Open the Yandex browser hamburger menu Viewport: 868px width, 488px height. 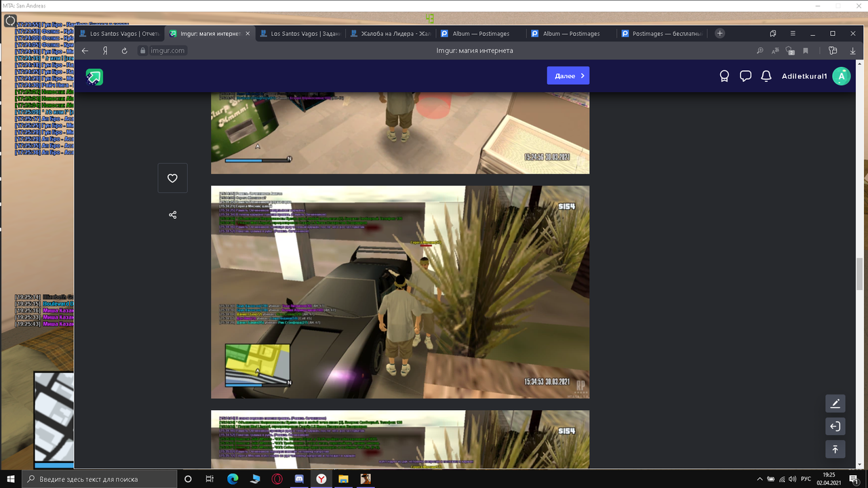793,33
